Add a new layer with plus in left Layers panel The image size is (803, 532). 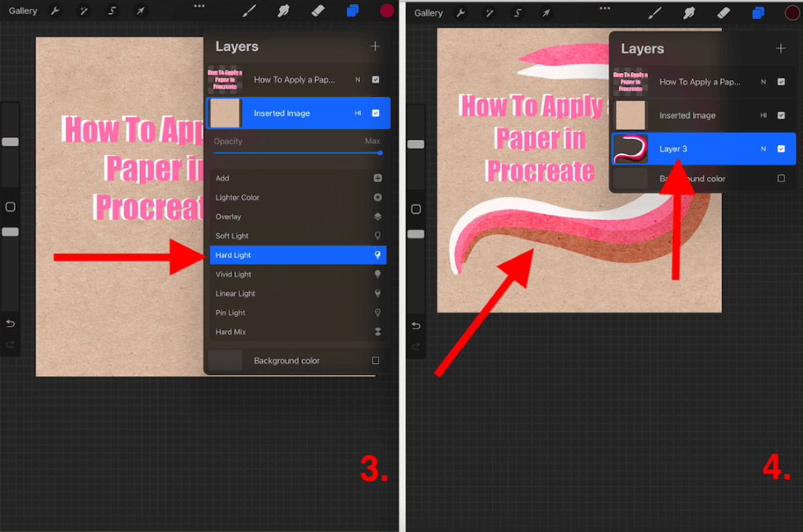[x=375, y=46]
